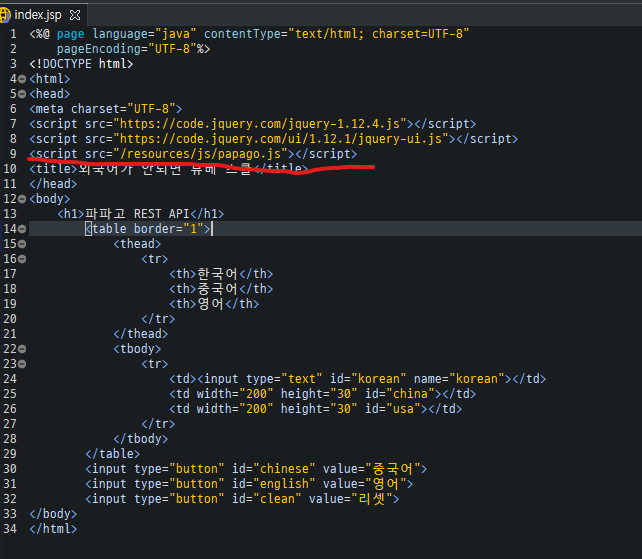The width and height of the screenshot is (642, 559).
Task: Collapse the tr fold marker at line 16
Action: (x=22, y=259)
